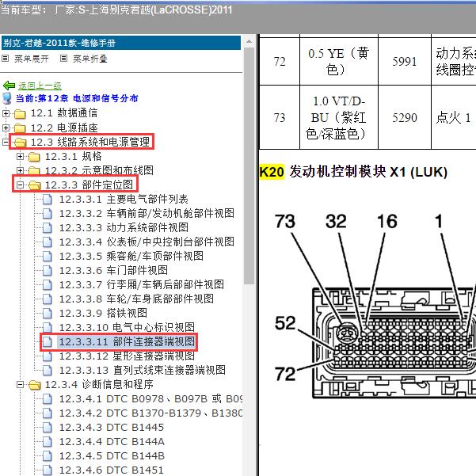This screenshot has width=476, height=476.
Task: Collapse the 12.3.4 诊断信息和程序 node
Action: (x=20, y=385)
